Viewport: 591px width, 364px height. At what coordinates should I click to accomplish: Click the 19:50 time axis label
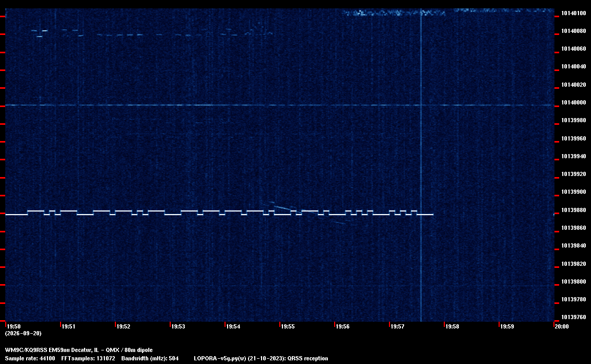tap(14, 326)
